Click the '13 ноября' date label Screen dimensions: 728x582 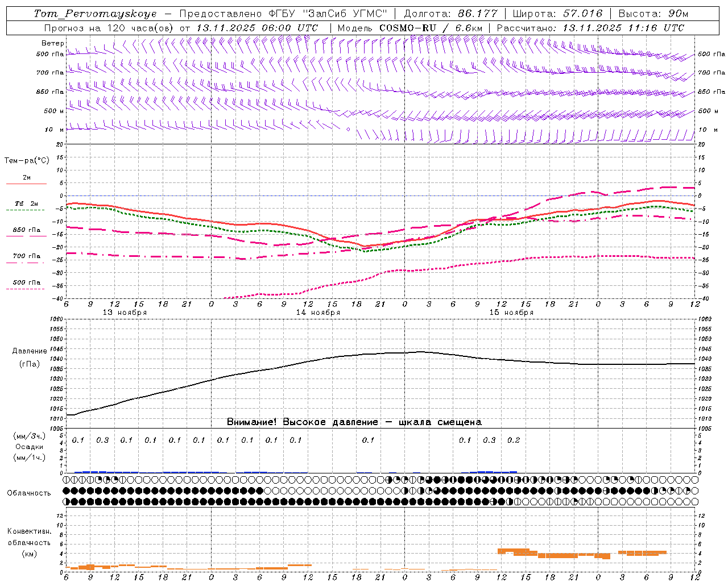tap(125, 313)
